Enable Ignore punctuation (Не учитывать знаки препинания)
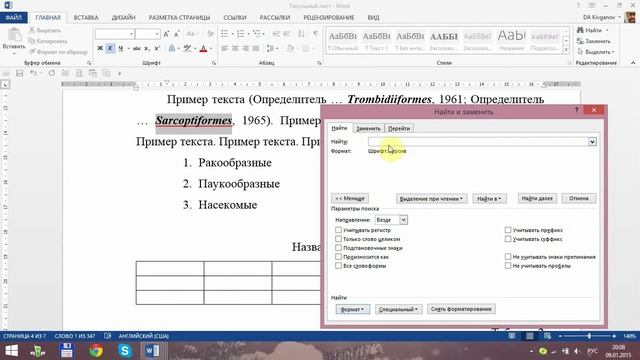This screenshot has height=360, width=640. pyautogui.click(x=508, y=257)
